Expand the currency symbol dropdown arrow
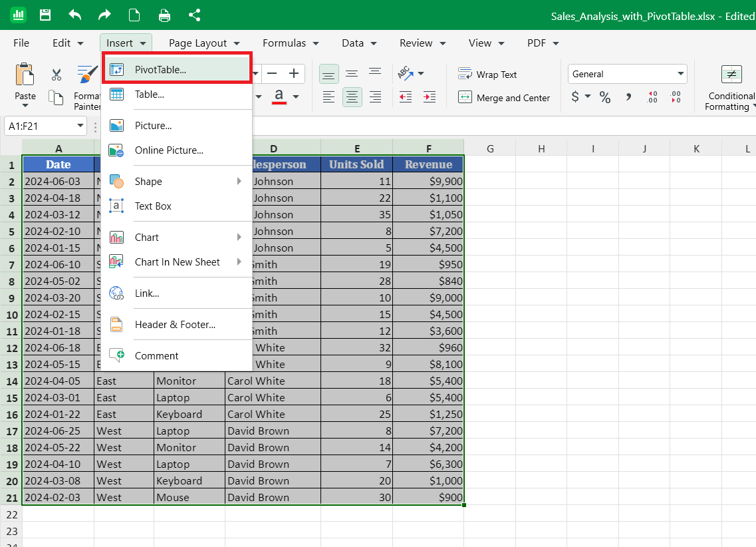Screen dimensions: 756x547 tap(588, 96)
